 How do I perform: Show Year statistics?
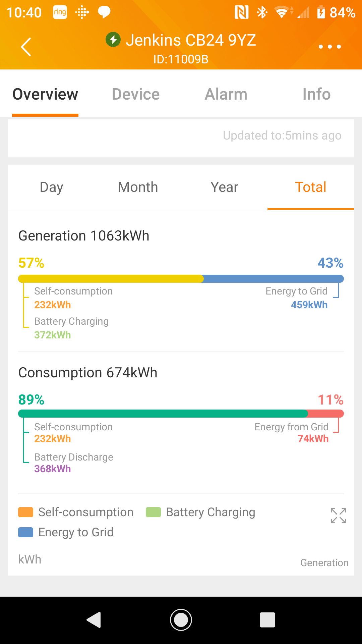[224, 187]
